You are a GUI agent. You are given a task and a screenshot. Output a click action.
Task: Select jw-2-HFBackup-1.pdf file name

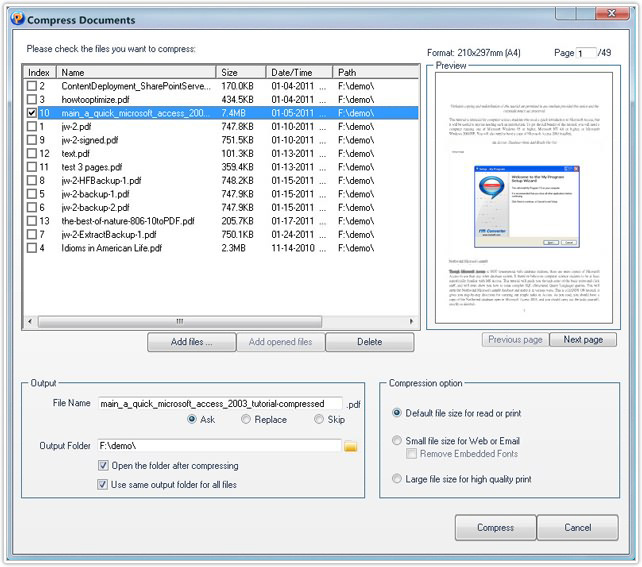coord(101,181)
